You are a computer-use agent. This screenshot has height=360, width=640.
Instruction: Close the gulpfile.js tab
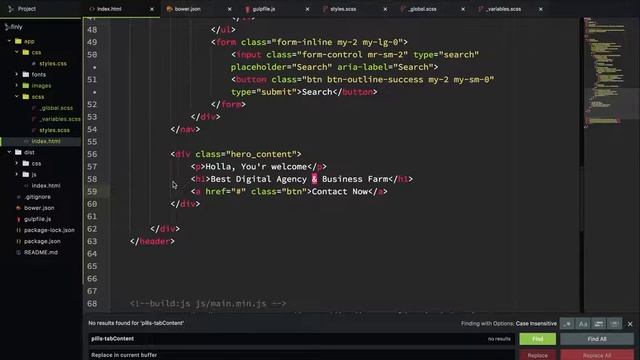coord(307,9)
